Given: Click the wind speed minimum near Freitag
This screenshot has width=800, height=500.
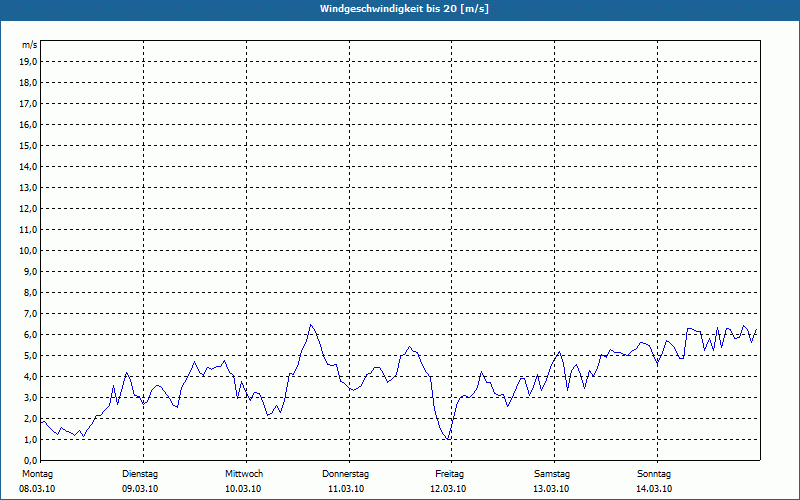Looking at the screenshot, I should (x=447, y=439).
